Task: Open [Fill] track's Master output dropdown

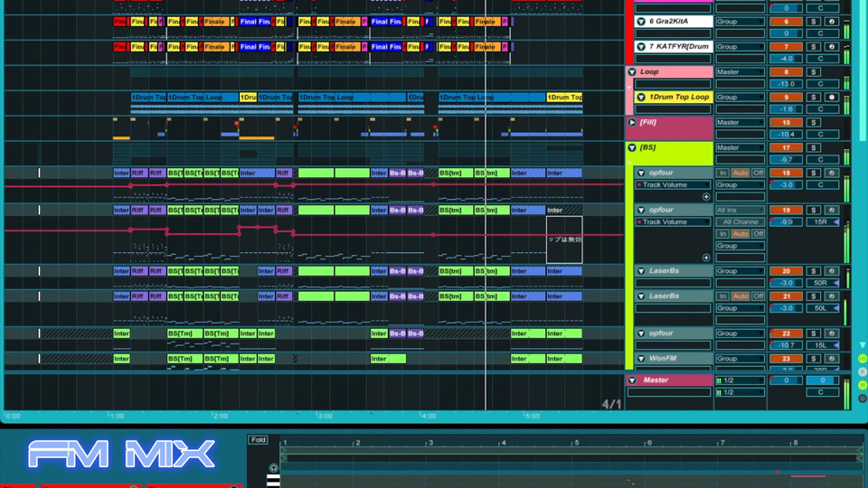Action: [741, 123]
